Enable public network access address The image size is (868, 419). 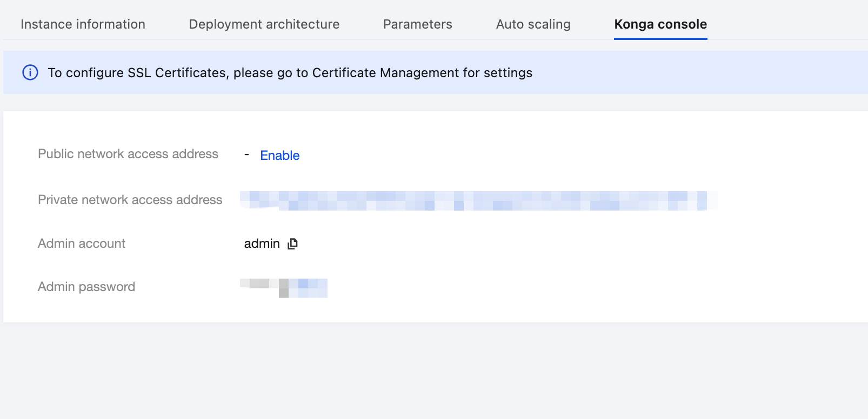point(280,156)
